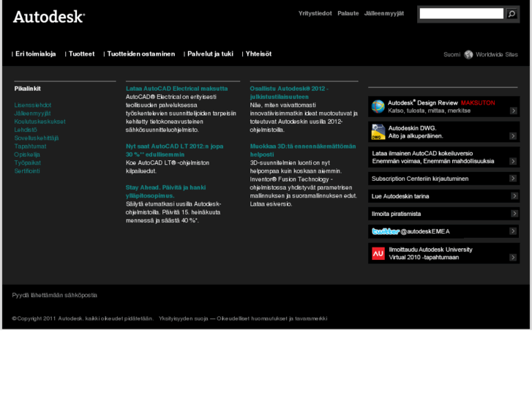Viewport: 532px width, 399px height.
Task: Click Jälleenmyyjät in the top bar
Action: point(384,14)
